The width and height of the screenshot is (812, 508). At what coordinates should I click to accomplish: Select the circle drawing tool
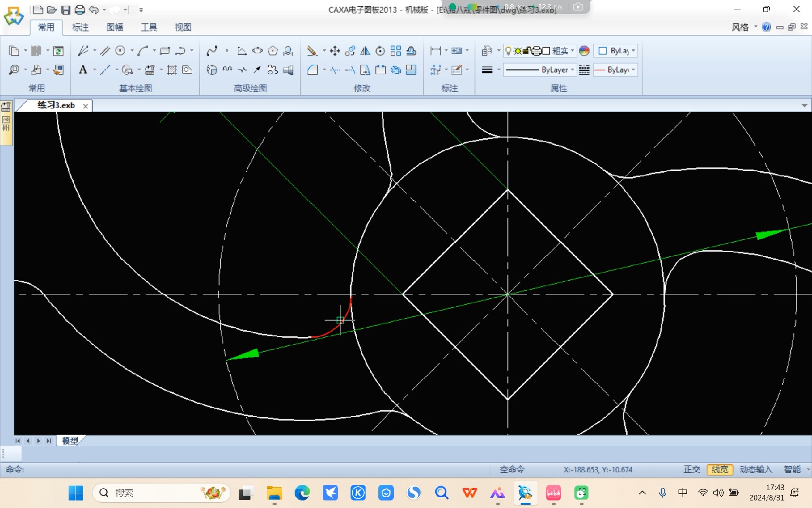click(120, 50)
